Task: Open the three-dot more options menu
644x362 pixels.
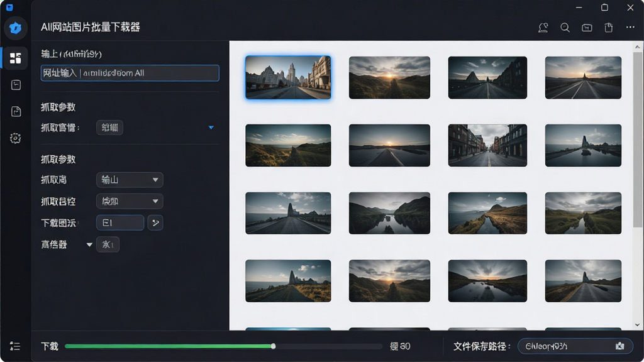Action: (x=630, y=27)
